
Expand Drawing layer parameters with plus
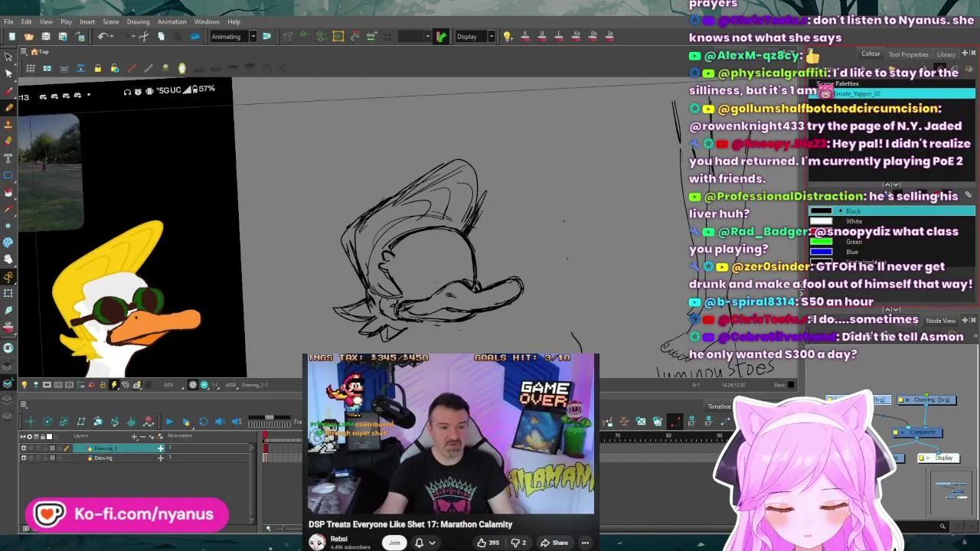coord(161,458)
